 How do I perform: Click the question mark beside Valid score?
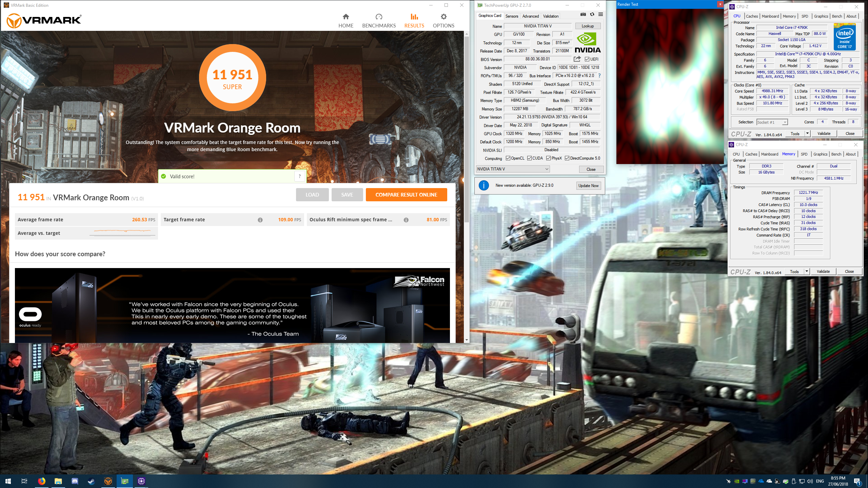pos(299,176)
